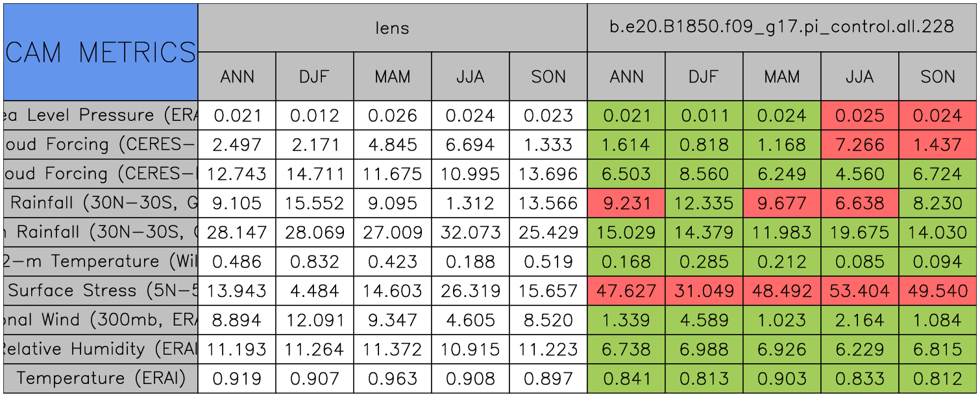This screenshot has width=980, height=397.
Task: Click the 2-m Temperature row label
Action: point(101,261)
